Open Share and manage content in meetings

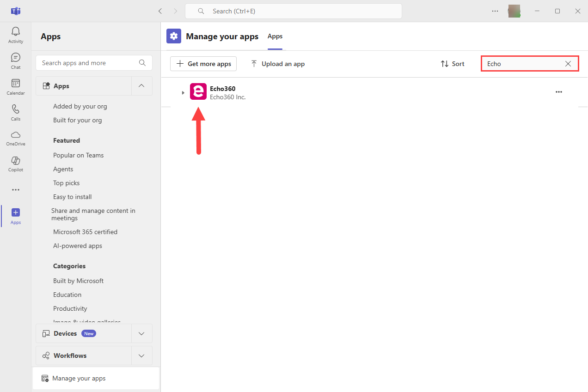93,214
